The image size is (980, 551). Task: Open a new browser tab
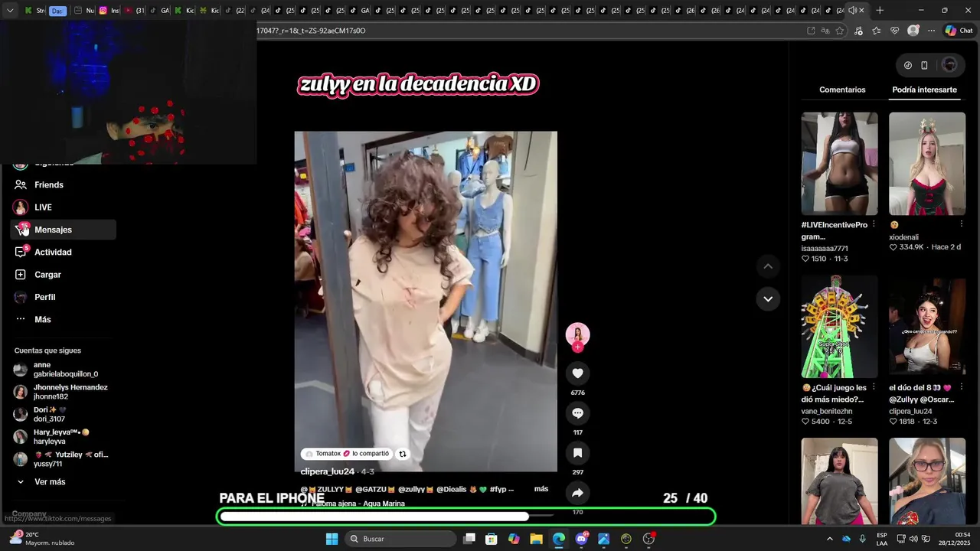pos(880,11)
